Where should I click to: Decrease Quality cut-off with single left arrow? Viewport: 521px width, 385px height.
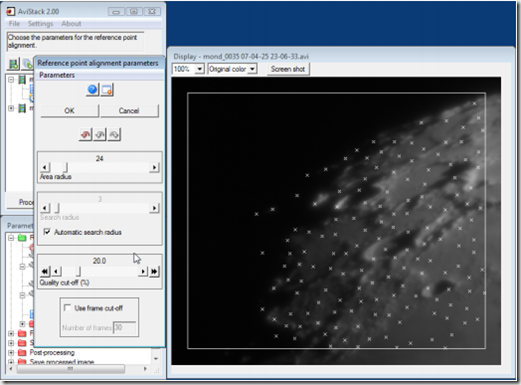point(57,271)
